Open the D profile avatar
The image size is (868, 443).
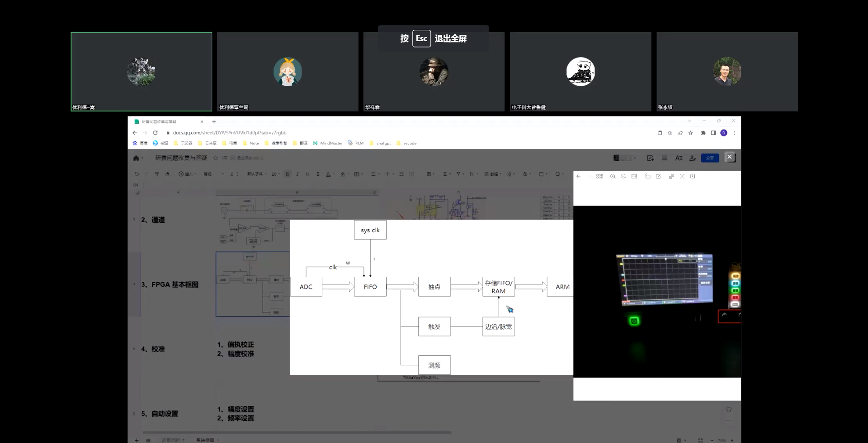tap(724, 133)
